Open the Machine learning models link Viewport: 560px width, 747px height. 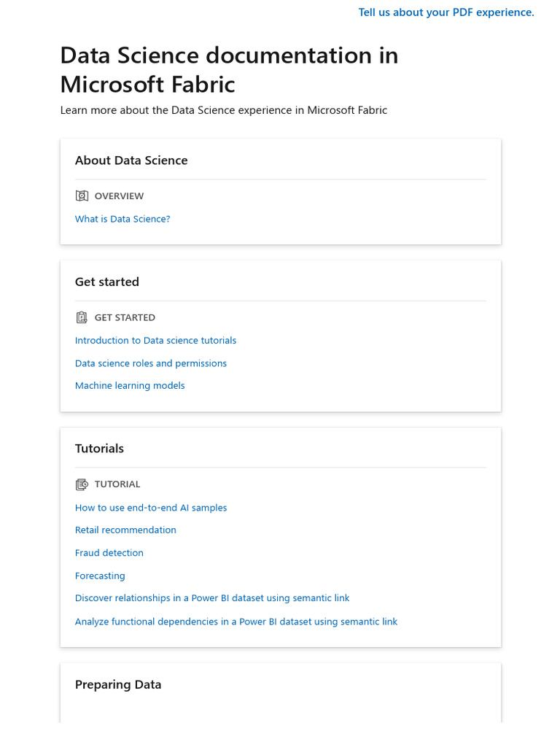(130, 386)
